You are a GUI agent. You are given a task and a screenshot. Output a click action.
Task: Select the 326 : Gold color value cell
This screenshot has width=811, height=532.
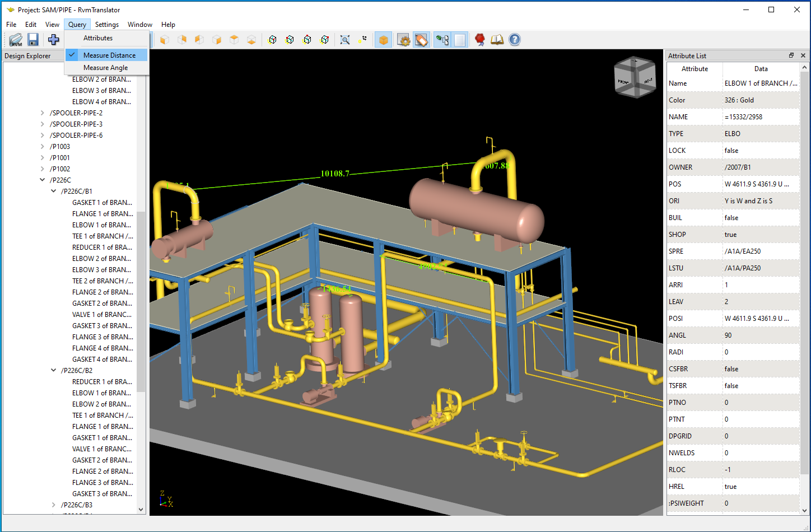(x=761, y=100)
